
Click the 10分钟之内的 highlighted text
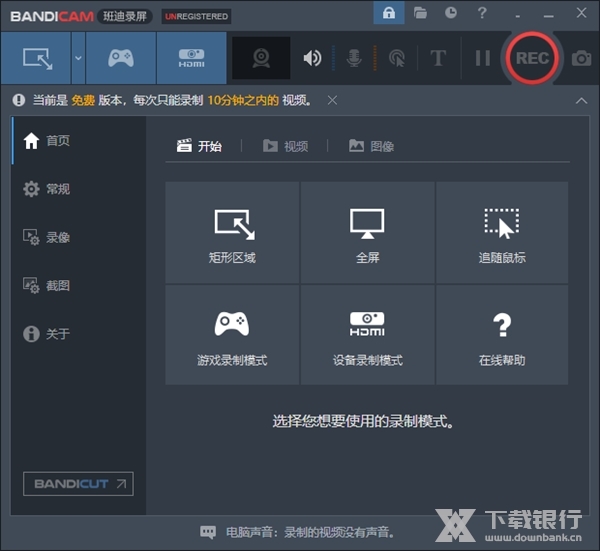(243, 100)
